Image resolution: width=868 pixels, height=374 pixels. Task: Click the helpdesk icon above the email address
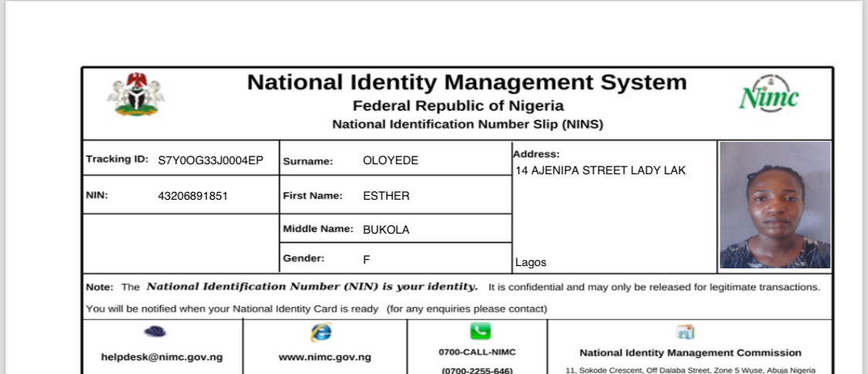[156, 332]
